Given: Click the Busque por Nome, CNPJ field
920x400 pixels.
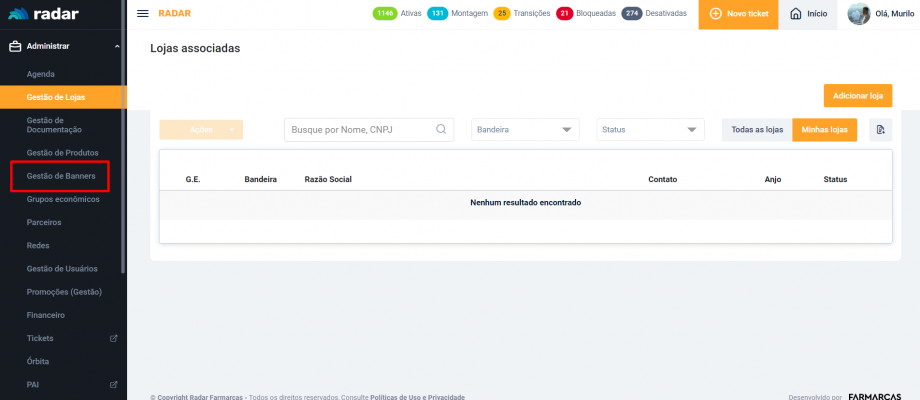Looking at the screenshot, I should [x=360, y=130].
